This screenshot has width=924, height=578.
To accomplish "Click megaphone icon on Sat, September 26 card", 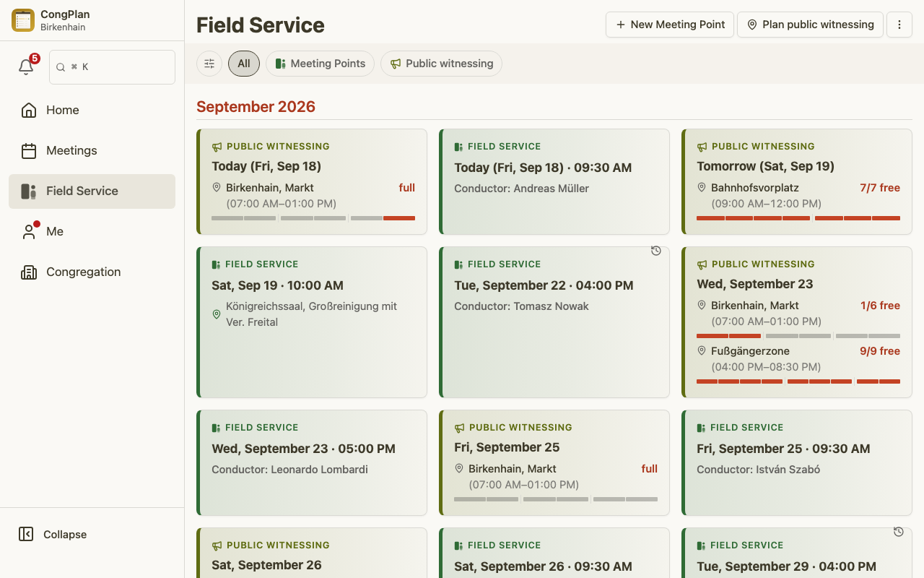I will pos(217,545).
